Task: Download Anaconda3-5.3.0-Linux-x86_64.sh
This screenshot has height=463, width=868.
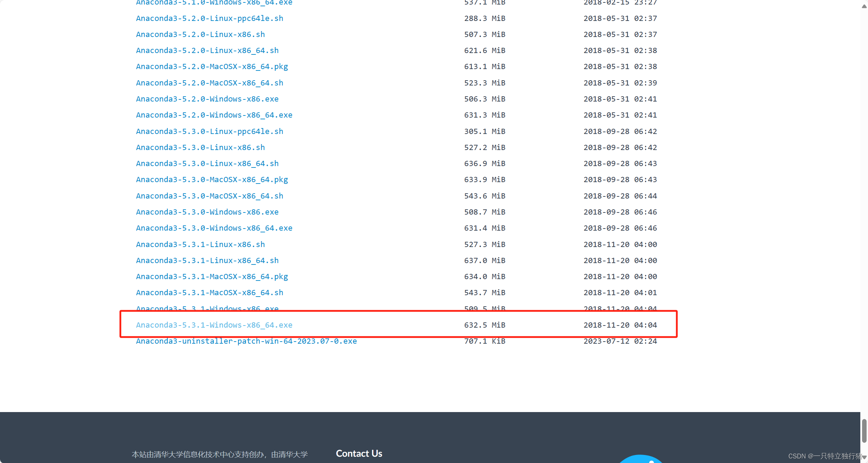Action: tap(207, 163)
